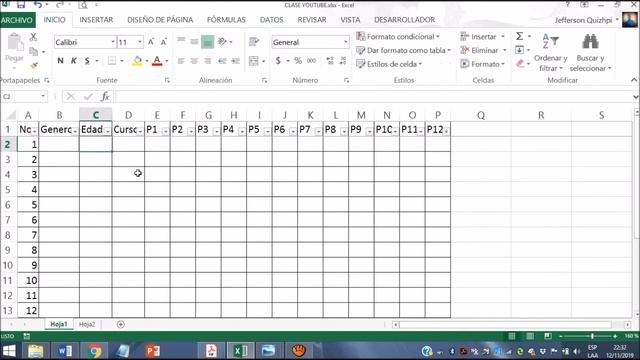Open the Edad column filter dropdown
The height and width of the screenshot is (360, 640).
click(107, 131)
